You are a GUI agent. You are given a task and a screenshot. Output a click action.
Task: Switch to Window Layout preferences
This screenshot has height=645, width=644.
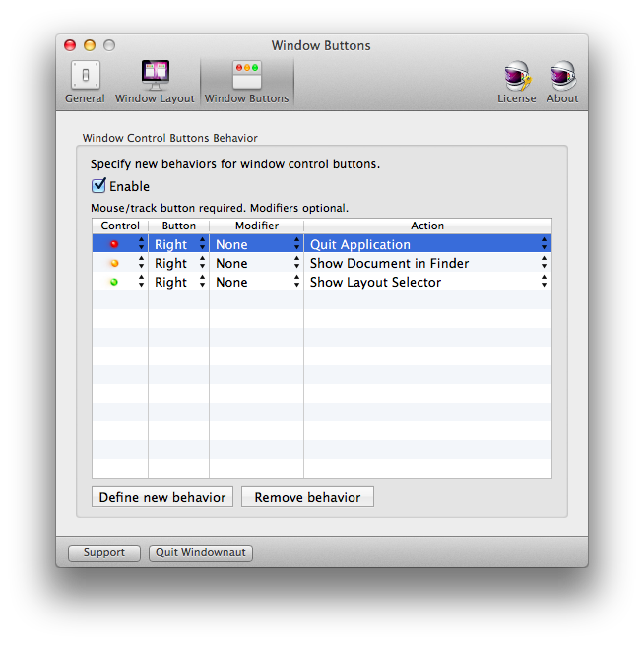coord(155,82)
